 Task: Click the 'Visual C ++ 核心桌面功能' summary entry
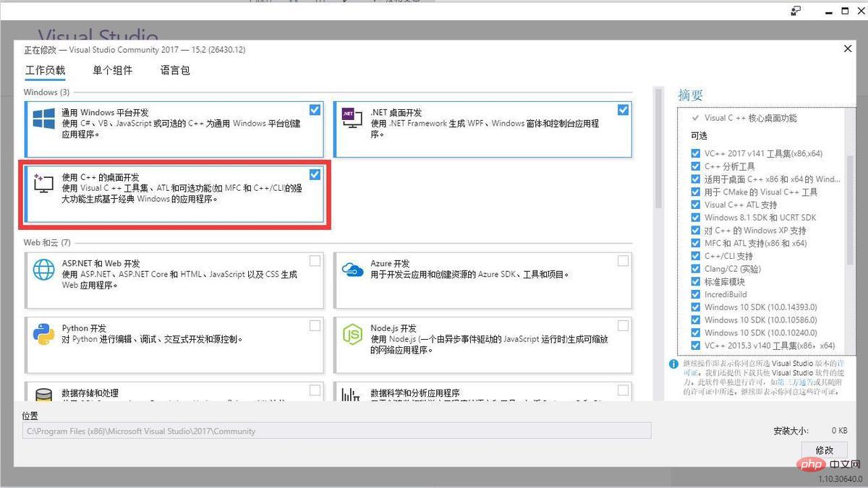coord(751,118)
